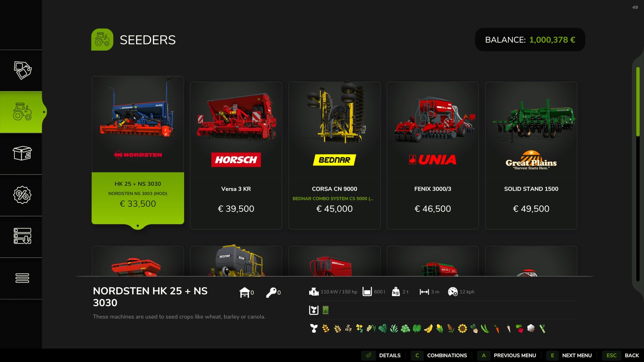Expand the selected Nordsten card arrow
Viewport: 644px width, 362px height.
(138, 226)
